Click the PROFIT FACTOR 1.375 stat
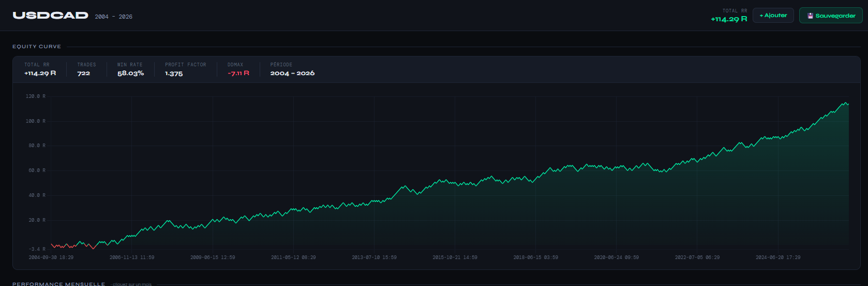Screen dimensions: 868x286 click(x=185, y=69)
